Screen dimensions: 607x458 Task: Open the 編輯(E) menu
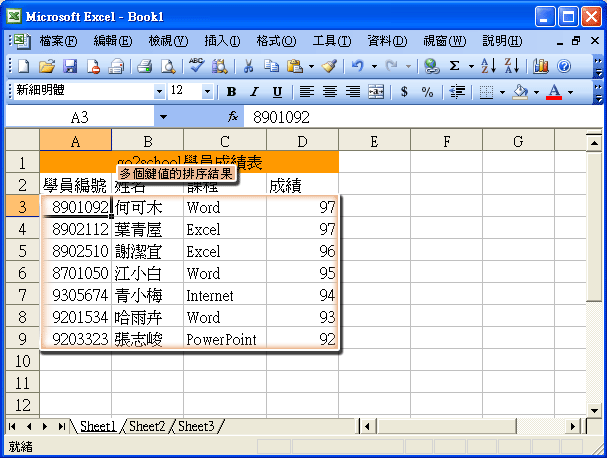coord(113,41)
